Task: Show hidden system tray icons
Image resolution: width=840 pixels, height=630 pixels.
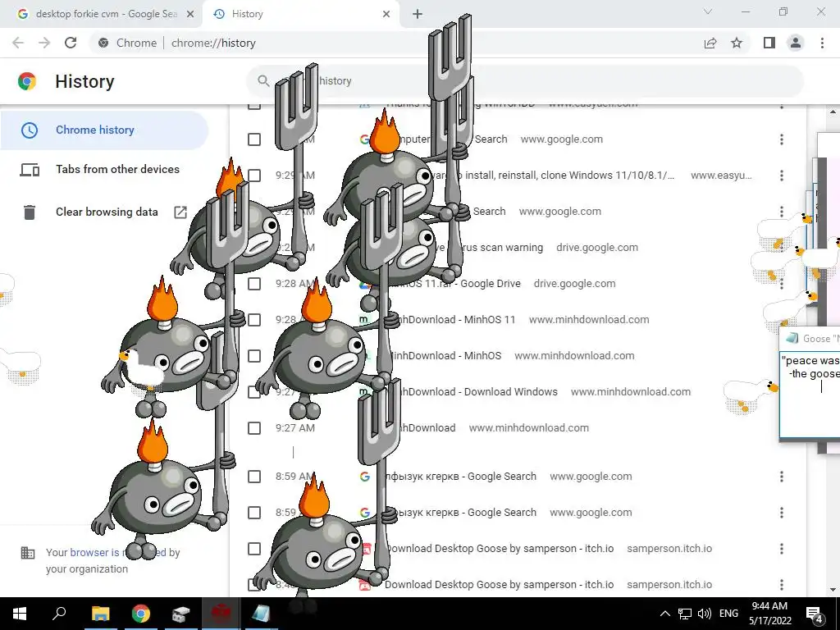Action: 664,614
